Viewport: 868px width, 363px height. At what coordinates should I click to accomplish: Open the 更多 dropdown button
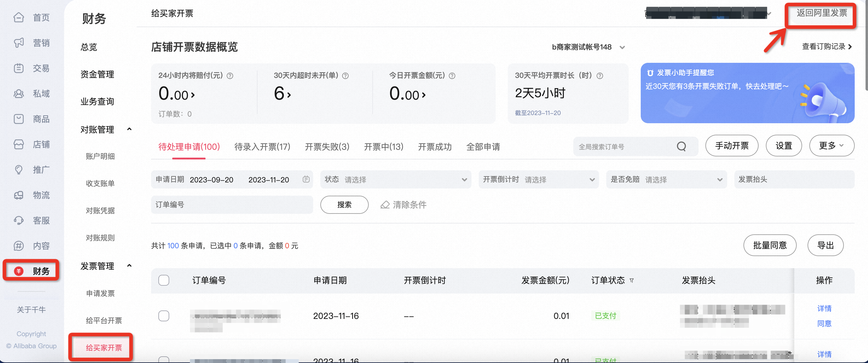coord(832,146)
